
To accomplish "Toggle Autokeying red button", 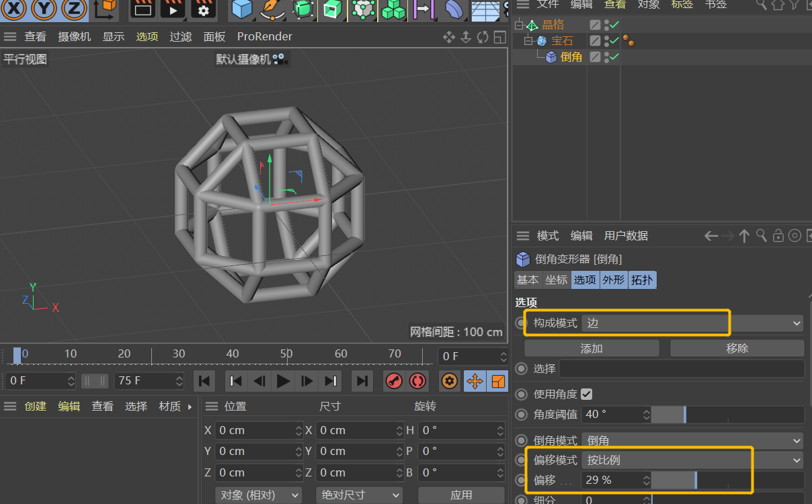I will click(417, 381).
